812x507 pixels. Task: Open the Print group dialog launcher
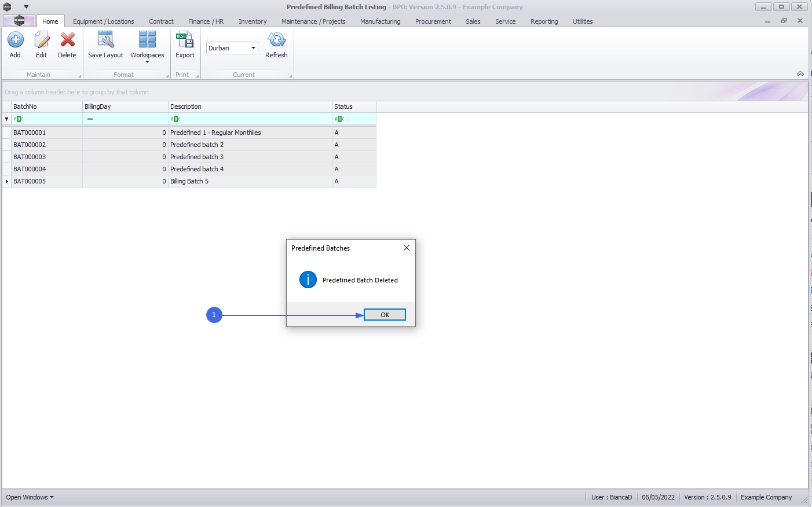pos(197,76)
